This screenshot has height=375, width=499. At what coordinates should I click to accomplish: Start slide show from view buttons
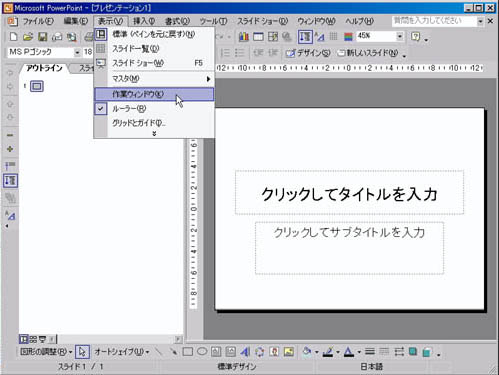click(42, 339)
